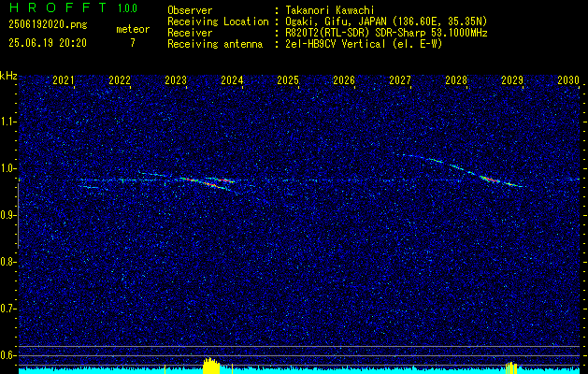The height and width of the screenshot is (374, 588).
Task: Click the location text Ogaki, Gifu, JAPAN
Action: click(336, 22)
